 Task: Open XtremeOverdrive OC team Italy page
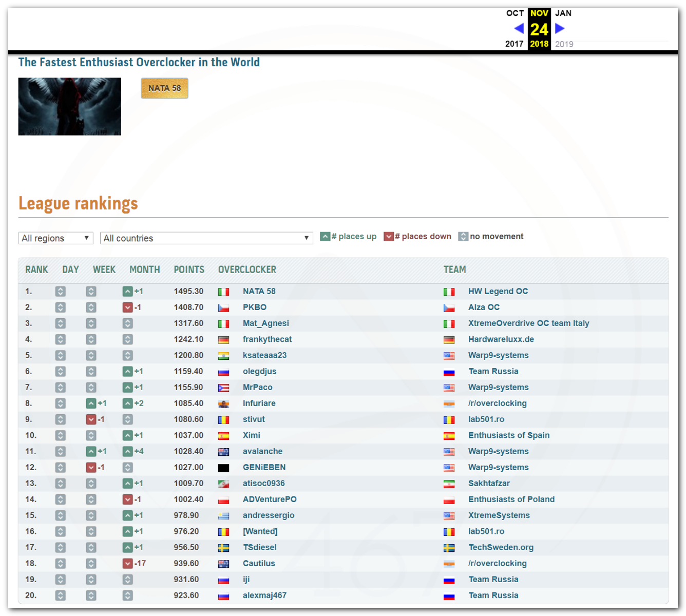529,323
